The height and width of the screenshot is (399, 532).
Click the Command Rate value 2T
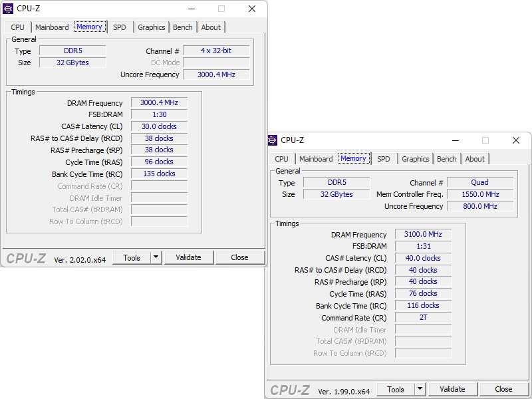pos(423,318)
